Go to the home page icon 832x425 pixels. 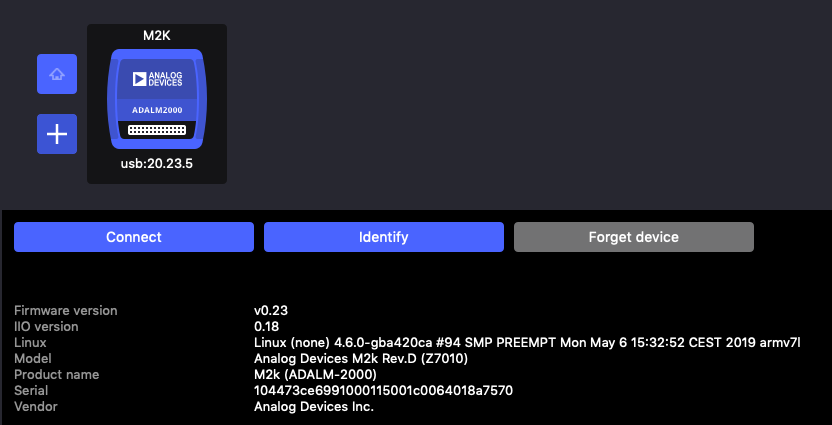[57, 74]
